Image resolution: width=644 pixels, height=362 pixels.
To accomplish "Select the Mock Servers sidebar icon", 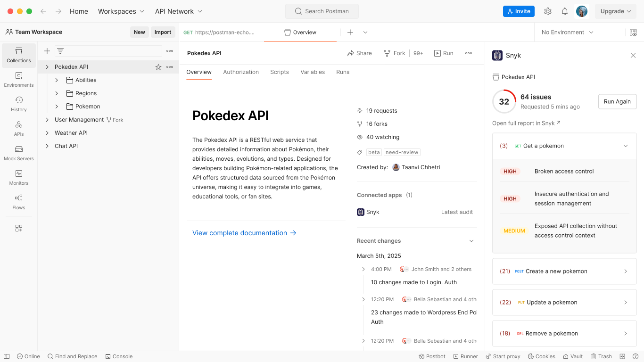I will click(18, 152).
